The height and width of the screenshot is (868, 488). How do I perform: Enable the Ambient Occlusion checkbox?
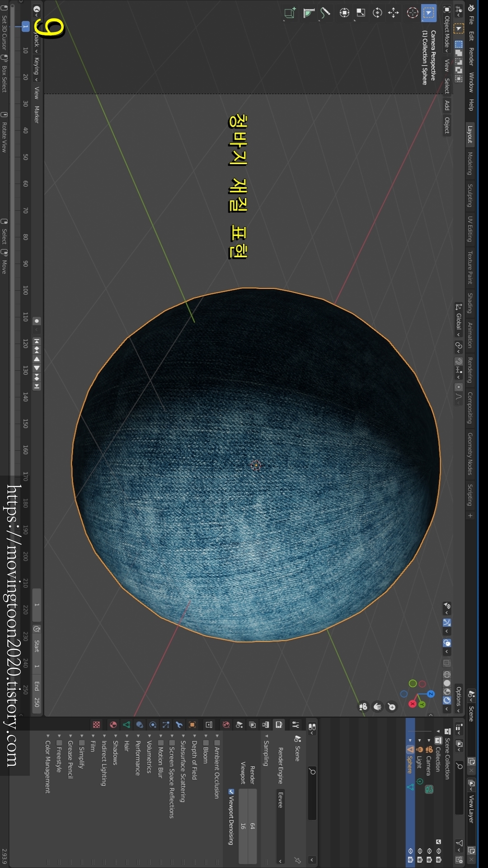coord(217,743)
